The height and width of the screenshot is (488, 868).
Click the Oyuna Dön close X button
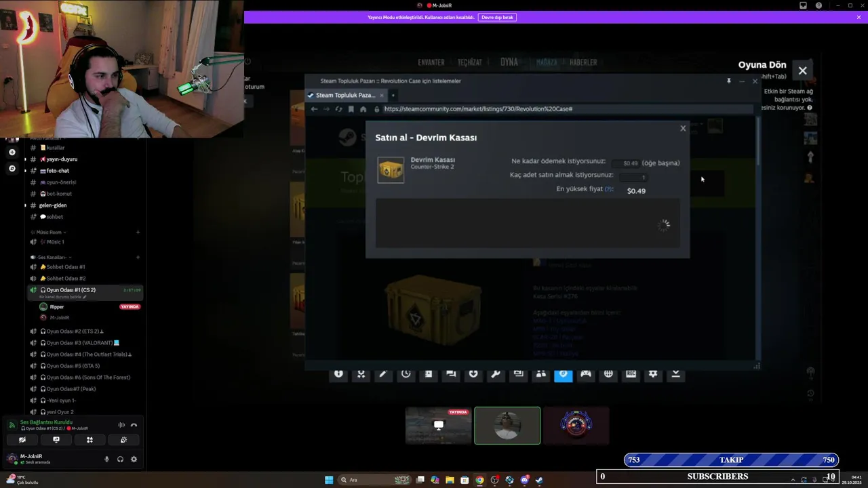click(803, 70)
